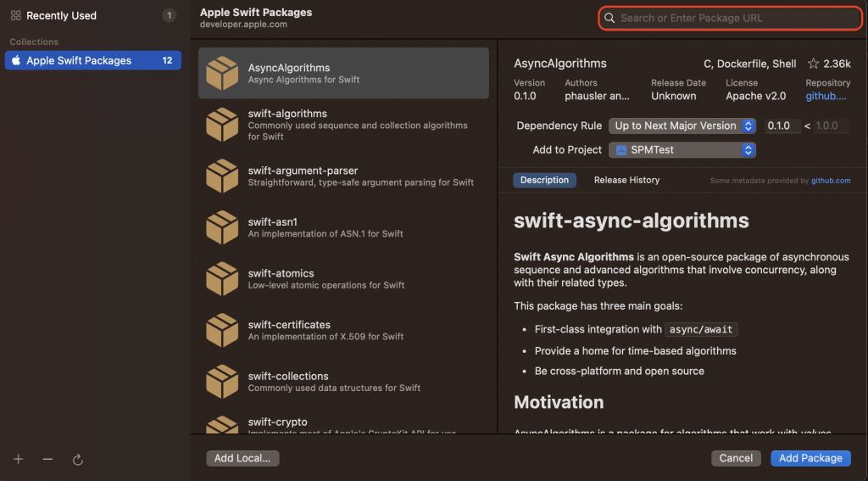Switch to the Release History tab
The height and width of the screenshot is (481, 868).
[x=626, y=180]
